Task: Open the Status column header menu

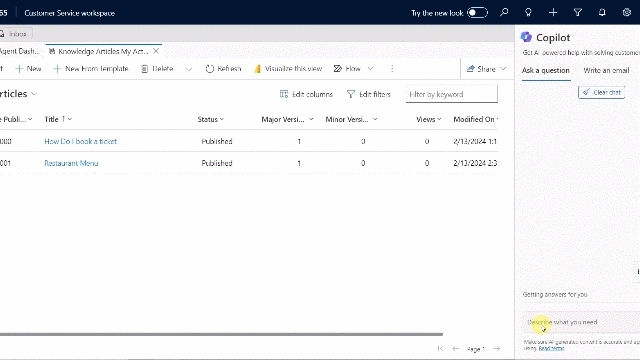Action: (211, 119)
